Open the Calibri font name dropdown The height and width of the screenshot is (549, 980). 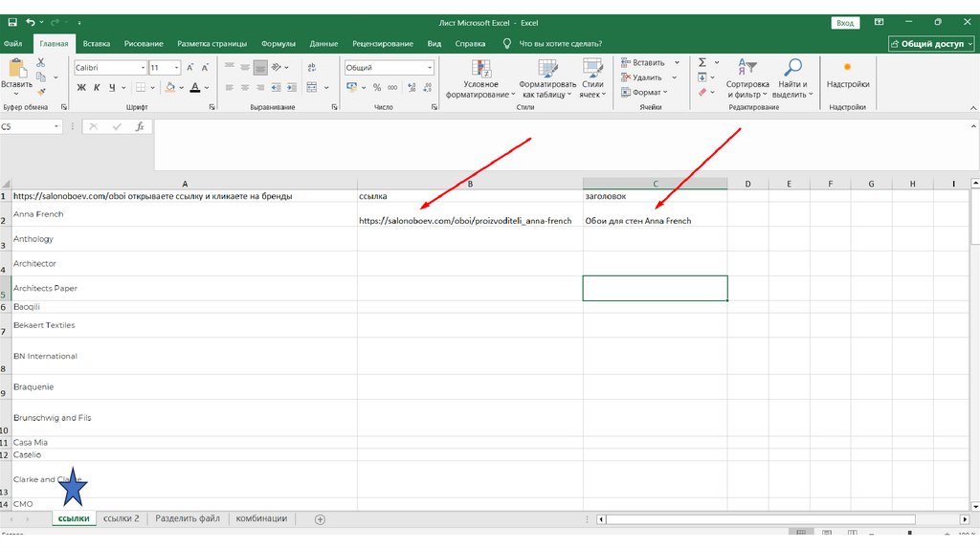(x=143, y=68)
